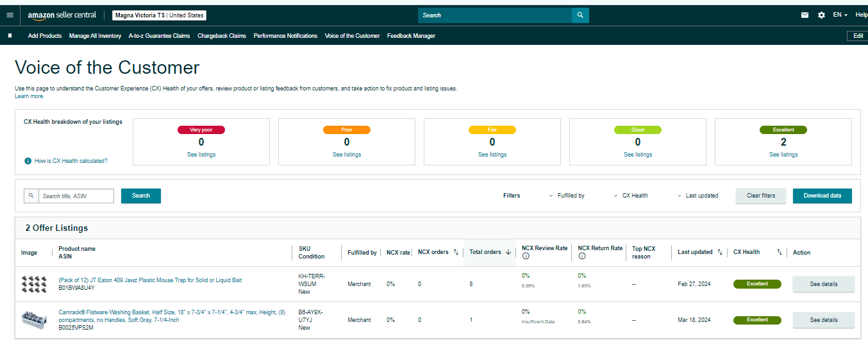The width and height of the screenshot is (868, 347).
Task: Click ASIN B0025VPS2M text
Action: point(76,328)
